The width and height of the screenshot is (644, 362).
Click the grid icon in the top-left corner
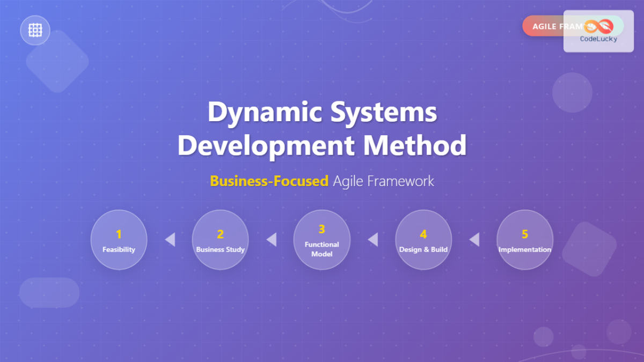point(34,30)
